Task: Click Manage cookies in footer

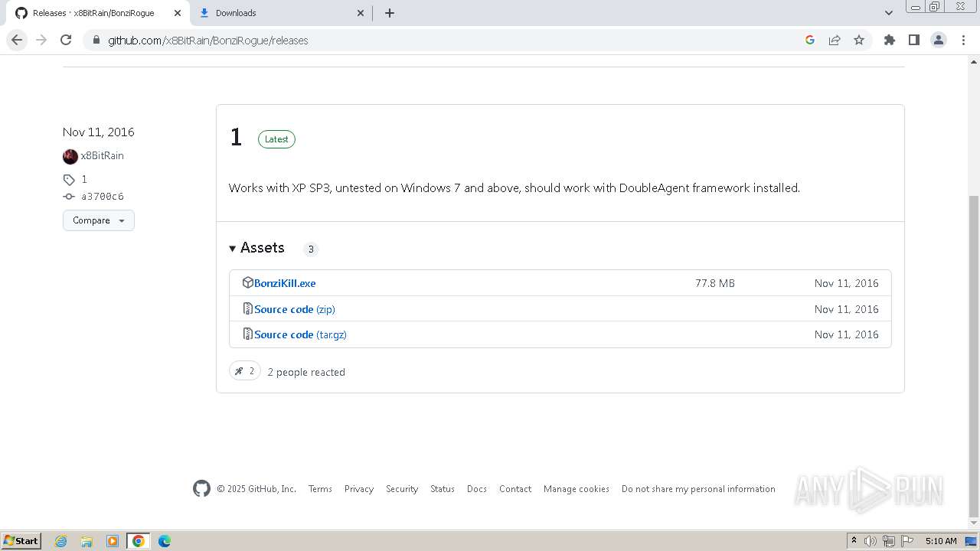Action: click(577, 489)
